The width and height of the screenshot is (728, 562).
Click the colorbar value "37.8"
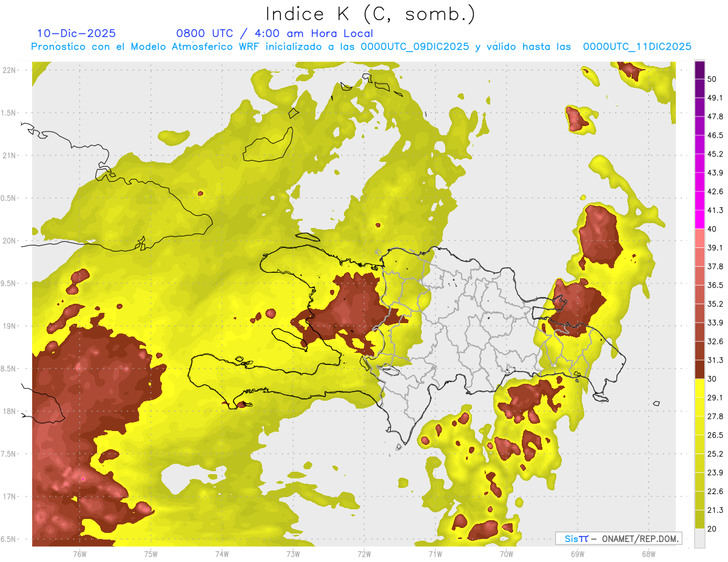[715, 266]
